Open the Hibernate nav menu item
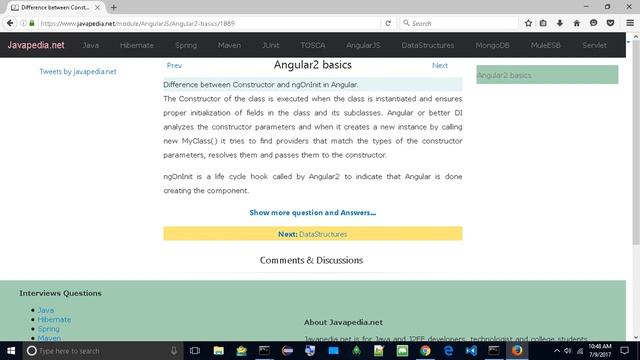The image size is (640, 360). click(137, 45)
